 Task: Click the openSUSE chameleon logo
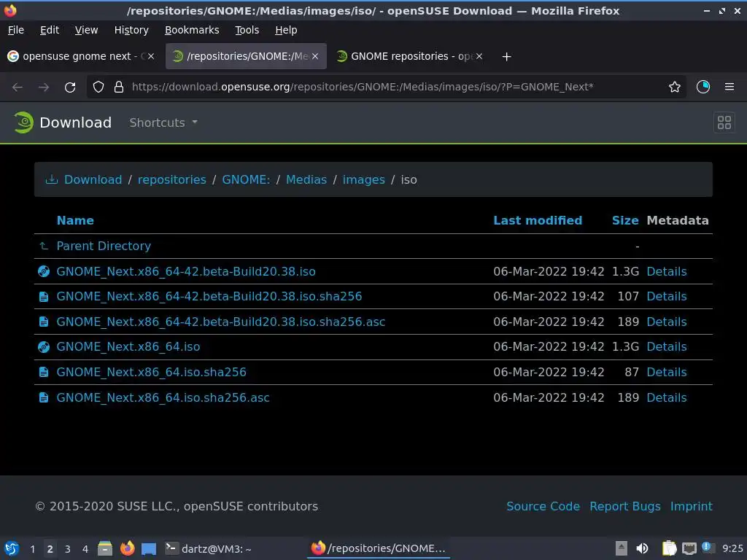[x=23, y=122]
